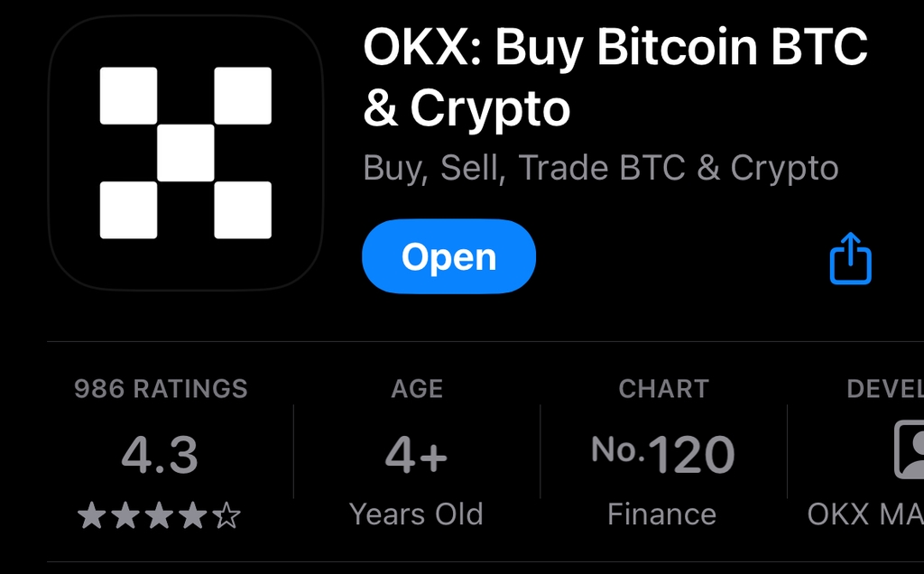Click the DEVEL developer header label
The height and width of the screenshot is (574, 924).
pos(884,389)
